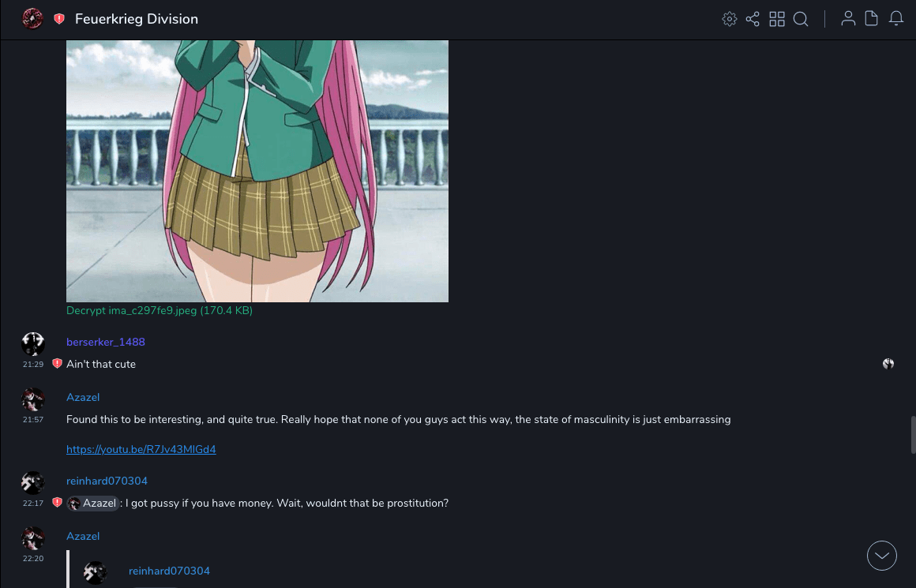916x588 pixels.
Task: Click the Feuerkrieg Division room avatar
Action: 32,19
